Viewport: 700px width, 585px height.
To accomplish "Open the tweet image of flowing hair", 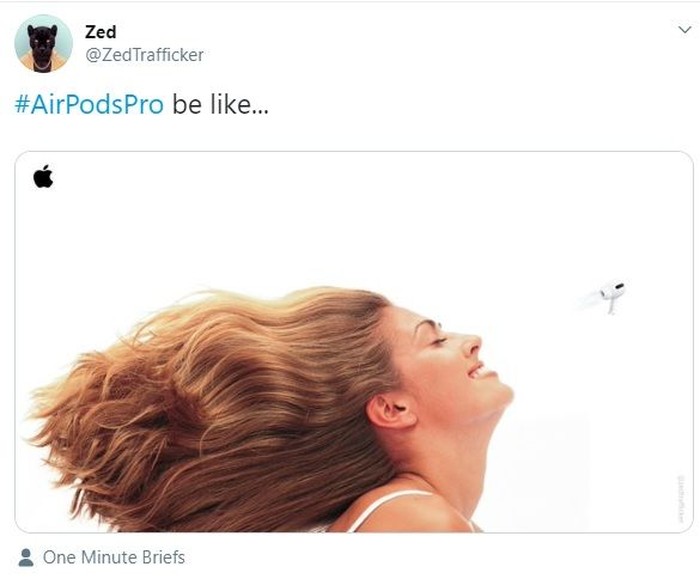I will point(354,342).
